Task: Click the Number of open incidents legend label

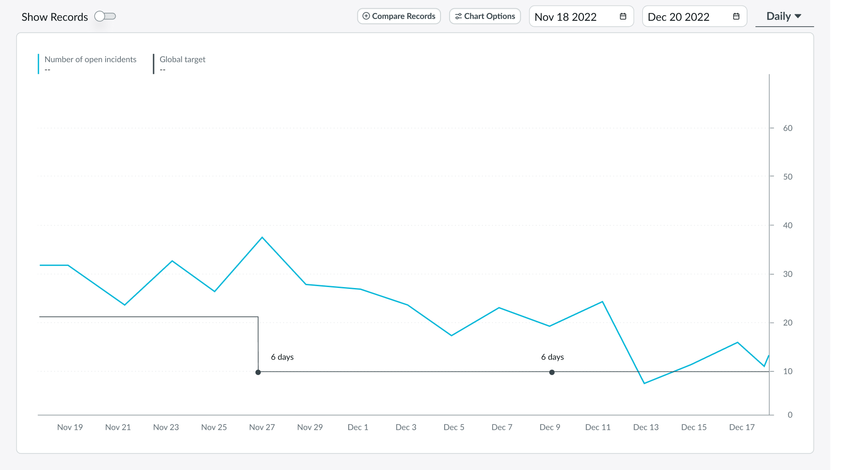Action: (90, 59)
